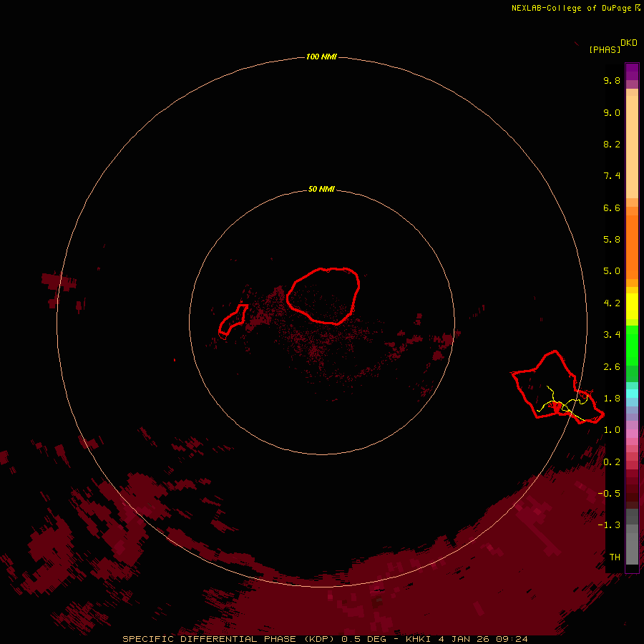The height and width of the screenshot is (644, 644).
Task: Click the "100 NMI" range ring label
Action: coord(321,57)
